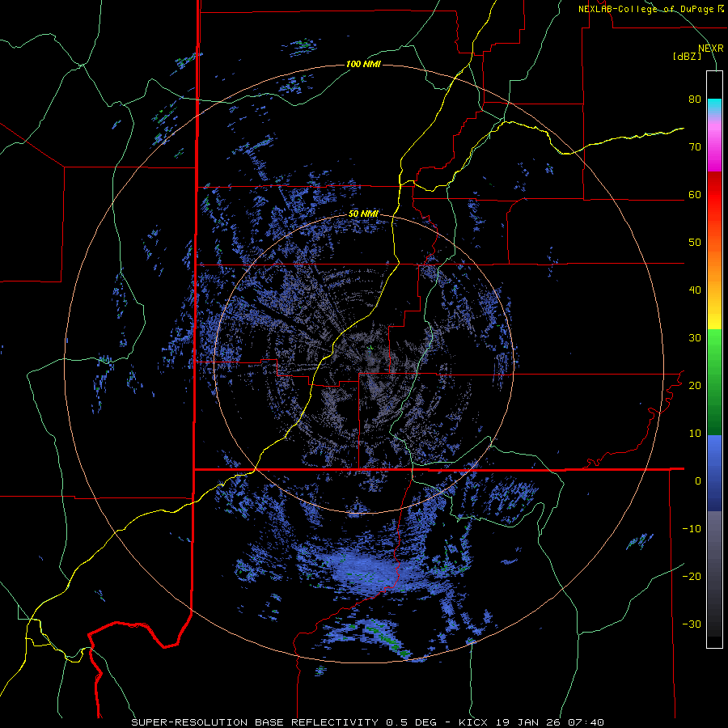Click the '50 NMI' range ring label
The width and height of the screenshot is (728, 728).
coord(363,214)
